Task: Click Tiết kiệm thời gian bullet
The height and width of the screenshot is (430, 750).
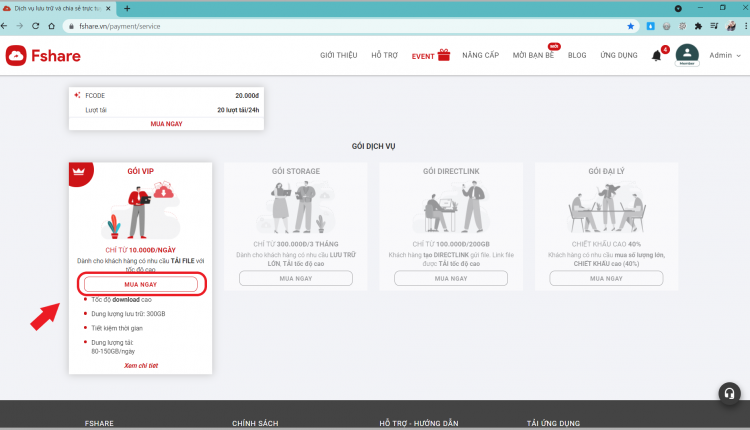Action: pos(117,328)
